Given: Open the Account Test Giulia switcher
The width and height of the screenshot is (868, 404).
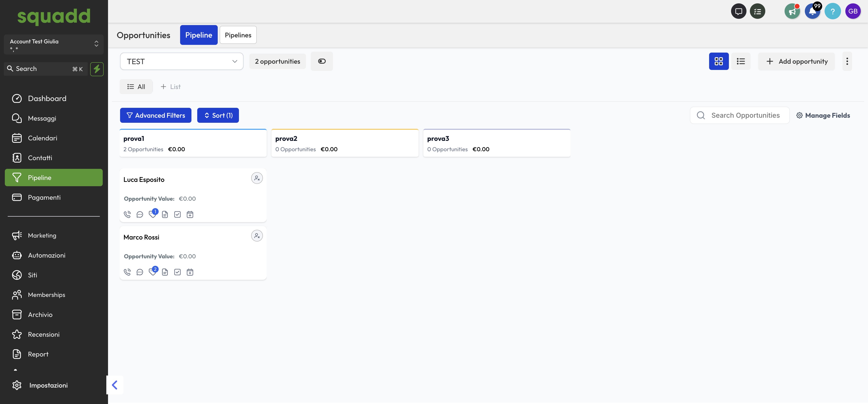Looking at the screenshot, I should 54,44.
